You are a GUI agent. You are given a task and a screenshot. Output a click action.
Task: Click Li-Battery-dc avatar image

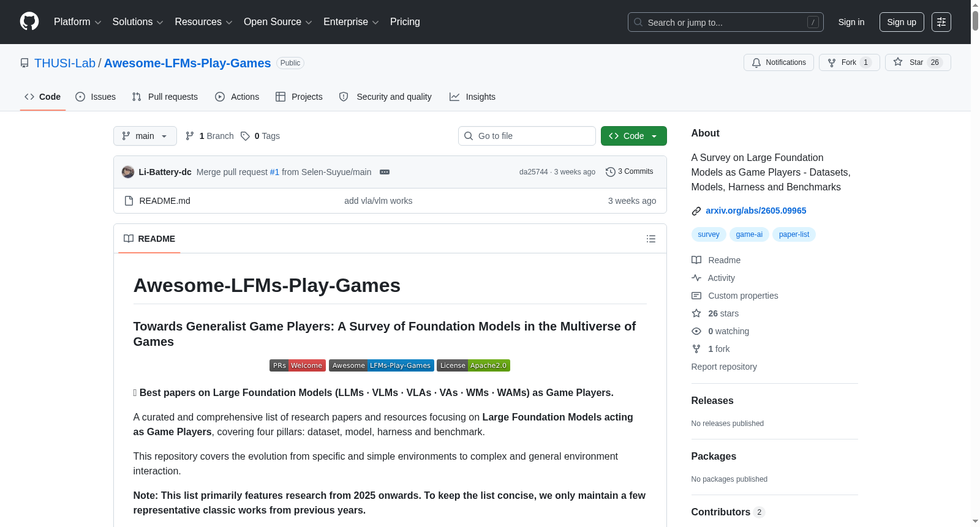[x=128, y=172]
